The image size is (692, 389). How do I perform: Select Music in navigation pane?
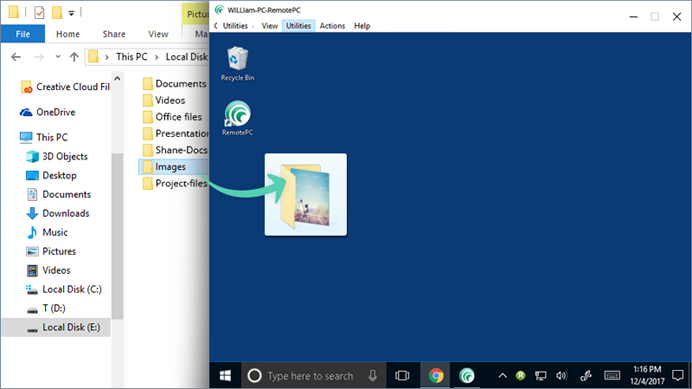47,232
